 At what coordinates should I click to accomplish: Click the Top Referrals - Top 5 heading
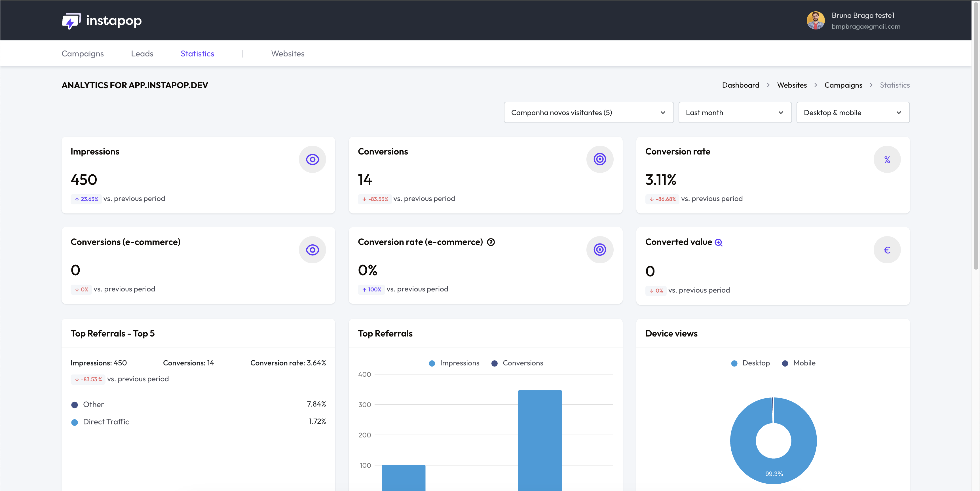point(113,334)
